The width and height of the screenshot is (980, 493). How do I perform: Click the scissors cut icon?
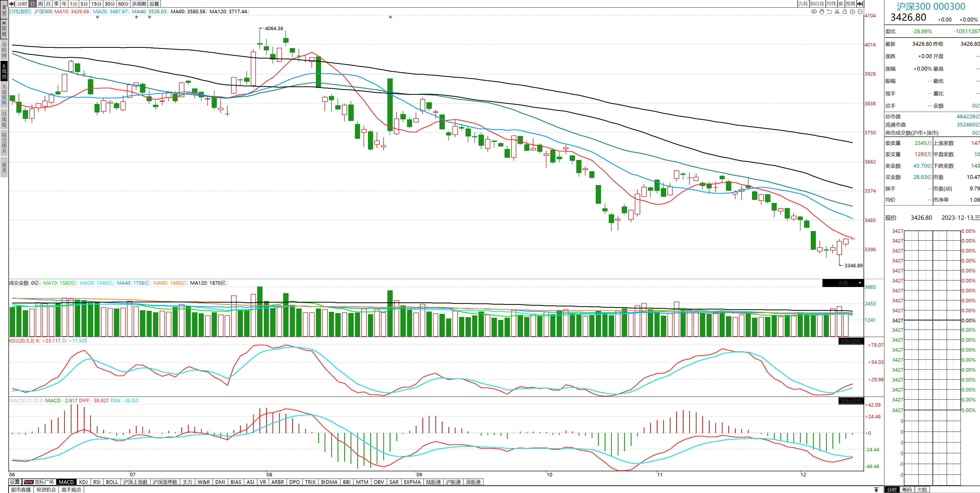837,12
